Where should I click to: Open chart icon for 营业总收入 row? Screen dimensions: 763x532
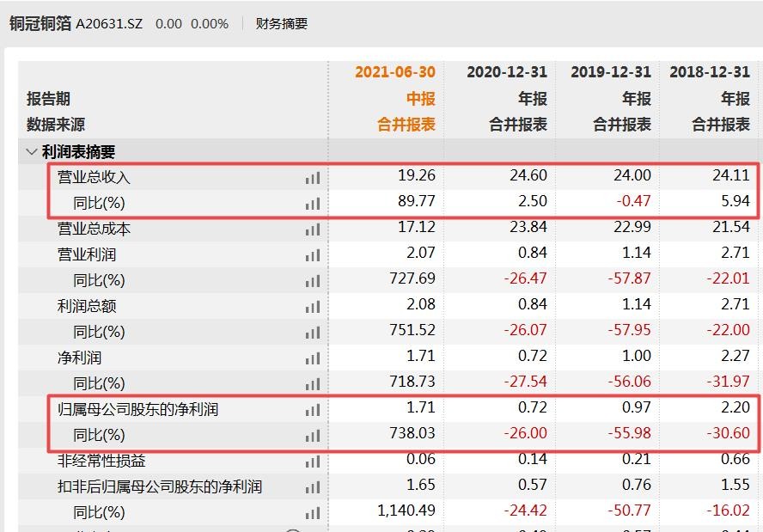[x=313, y=178]
